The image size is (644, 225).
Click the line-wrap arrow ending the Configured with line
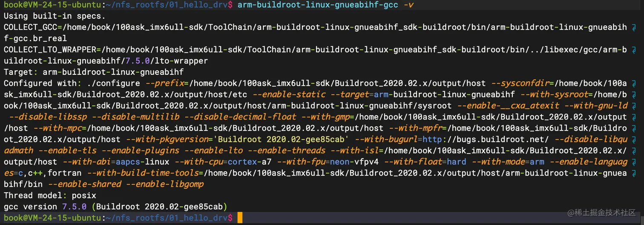pos(635,83)
